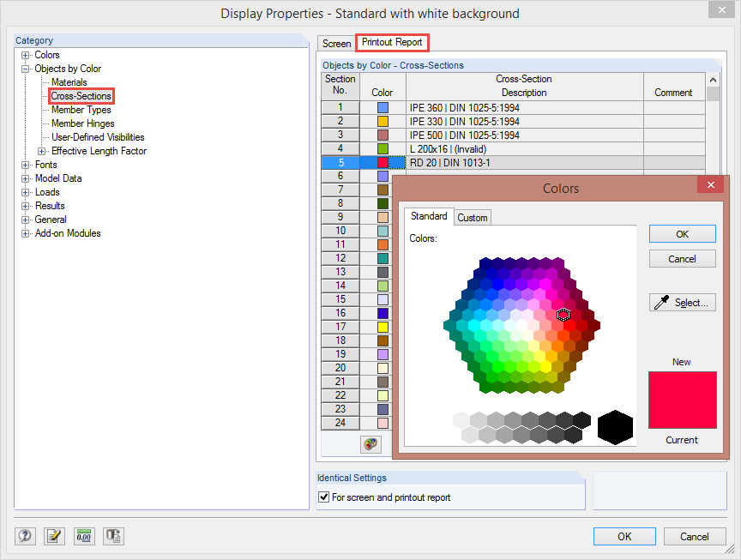Viewport: 741px width, 560px height.
Task: Click the color swatch in row 17
Action: point(383,327)
